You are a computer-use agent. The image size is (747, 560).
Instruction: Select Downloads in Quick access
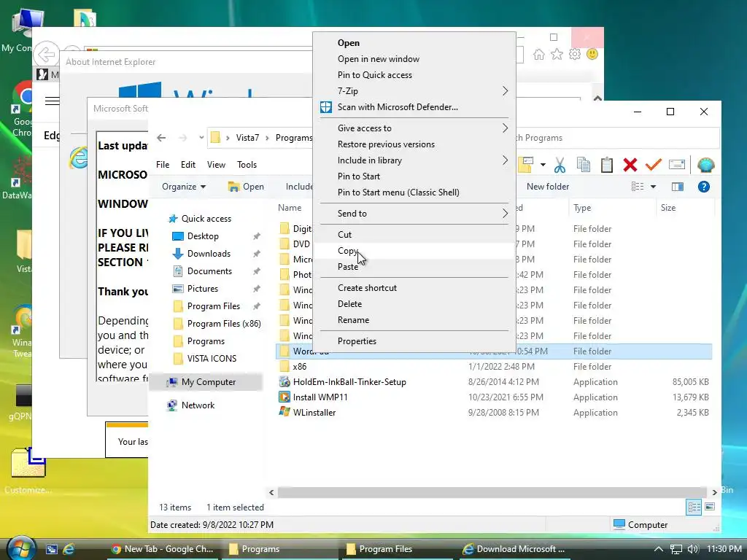(x=209, y=254)
